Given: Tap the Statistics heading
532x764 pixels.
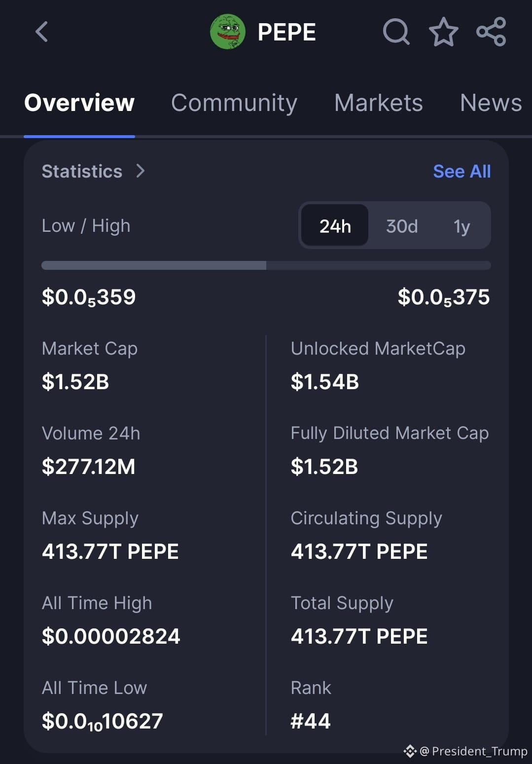Looking at the screenshot, I should (82, 171).
